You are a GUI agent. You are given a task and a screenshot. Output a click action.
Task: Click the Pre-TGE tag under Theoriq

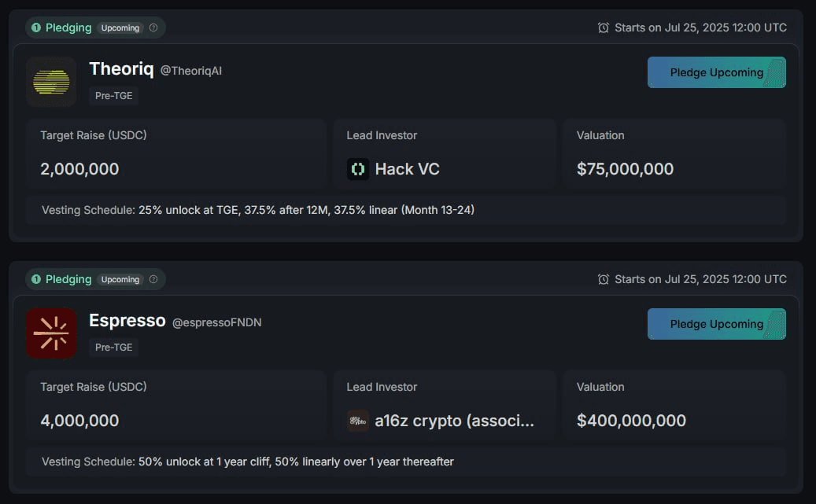click(x=113, y=96)
